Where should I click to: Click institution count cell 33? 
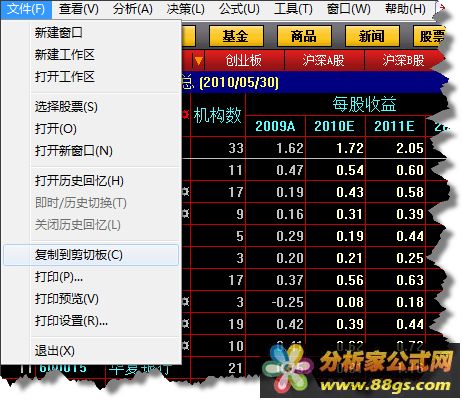(x=236, y=148)
